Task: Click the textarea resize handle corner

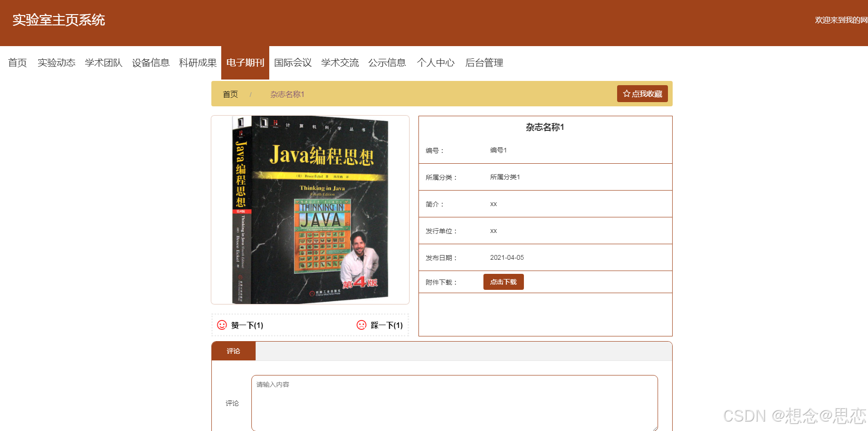Action: click(655, 428)
